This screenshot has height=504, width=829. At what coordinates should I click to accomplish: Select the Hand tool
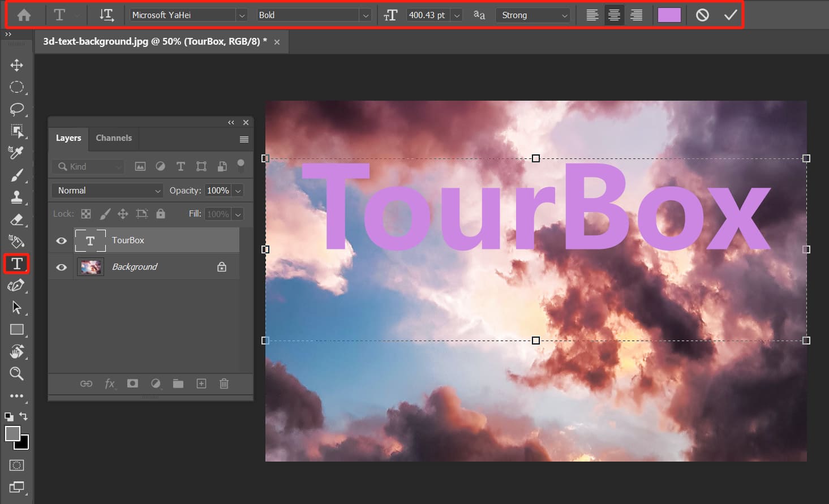click(16, 352)
